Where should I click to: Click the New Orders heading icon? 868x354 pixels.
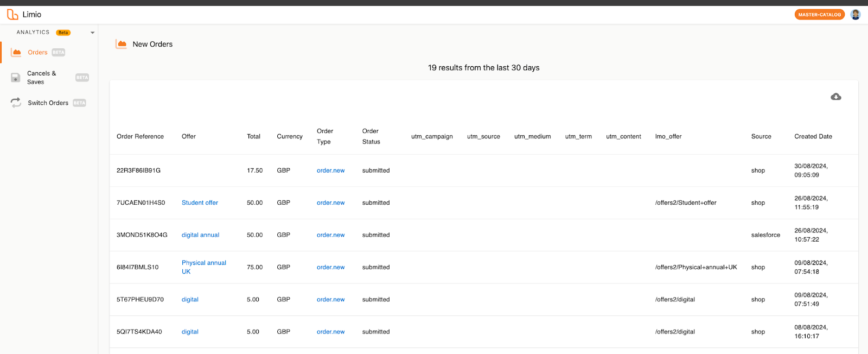122,44
